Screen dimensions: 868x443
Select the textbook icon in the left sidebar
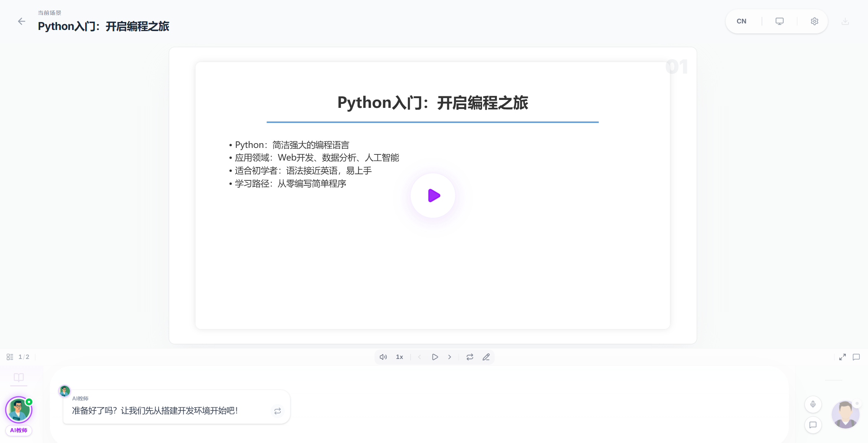pos(18,378)
